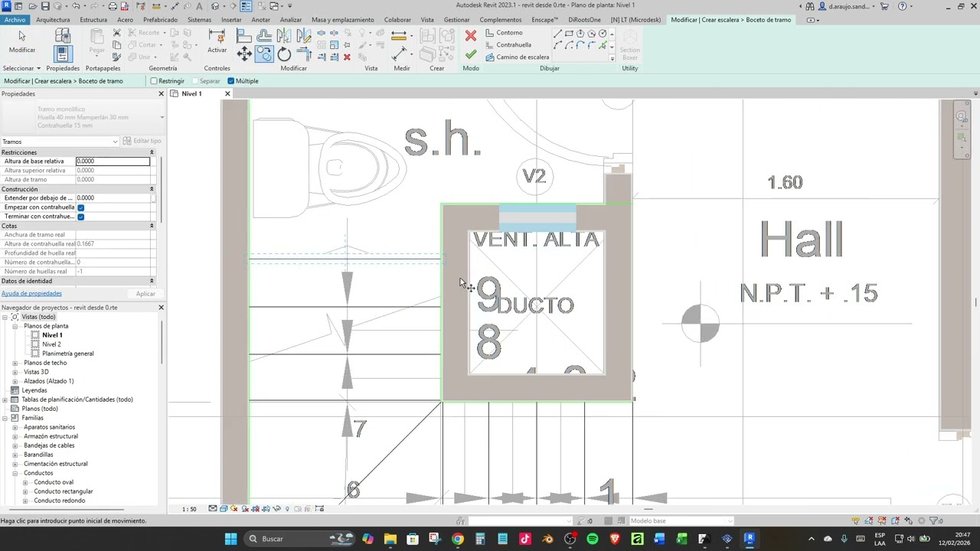The width and height of the screenshot is (980, 551).
Task: Switch to the Insertar ribbon tab
Action: tap(231, 20)
